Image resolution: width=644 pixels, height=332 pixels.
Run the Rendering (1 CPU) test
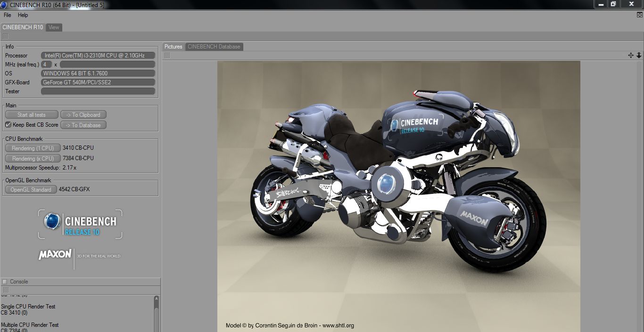coord(33,148)
